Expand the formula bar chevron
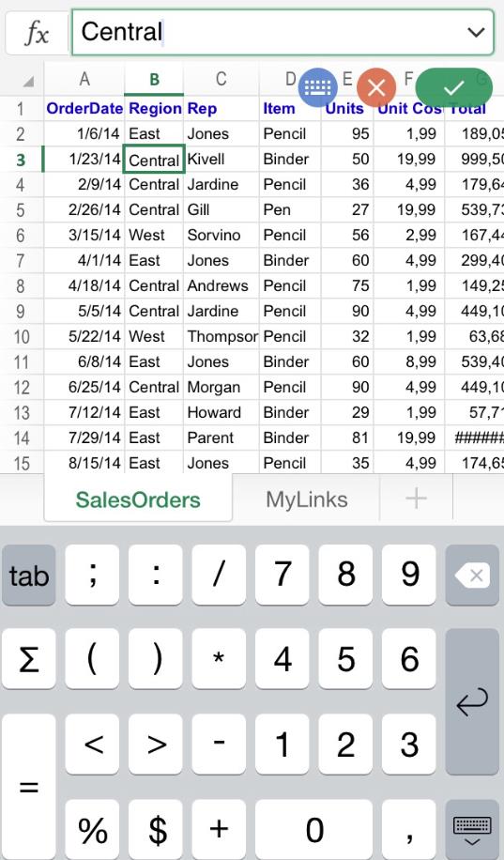Viewport: 504px width, 860px height. [476, 32]
